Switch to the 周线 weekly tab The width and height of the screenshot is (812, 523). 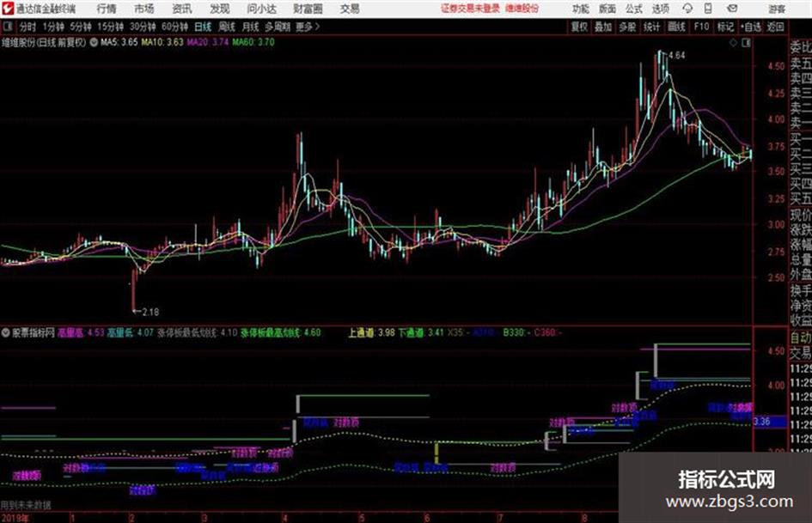[227, 27]
